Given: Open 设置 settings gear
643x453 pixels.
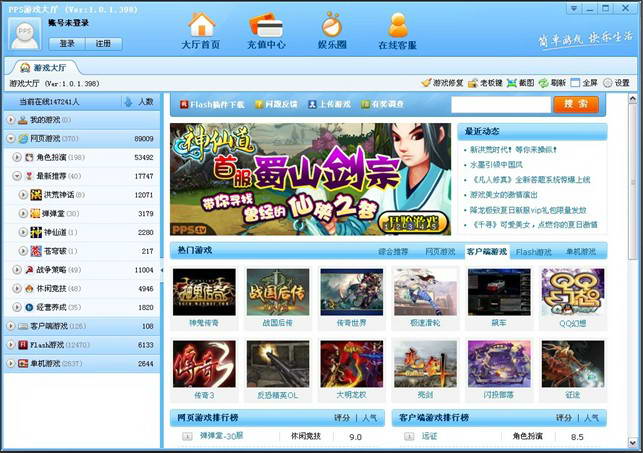Looking at the screenshot, I should (x=616, y=83).
